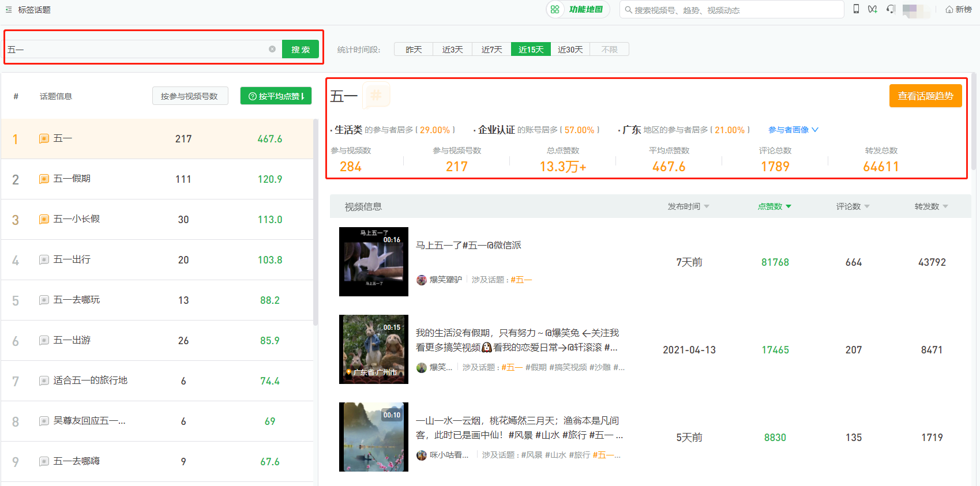Select the 近3天 time range

tap(453, 50)
